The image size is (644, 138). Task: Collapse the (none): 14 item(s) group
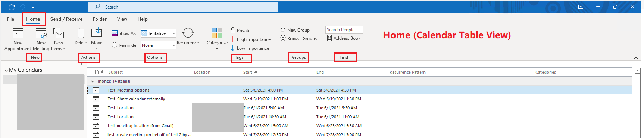(x=93, y=81)
